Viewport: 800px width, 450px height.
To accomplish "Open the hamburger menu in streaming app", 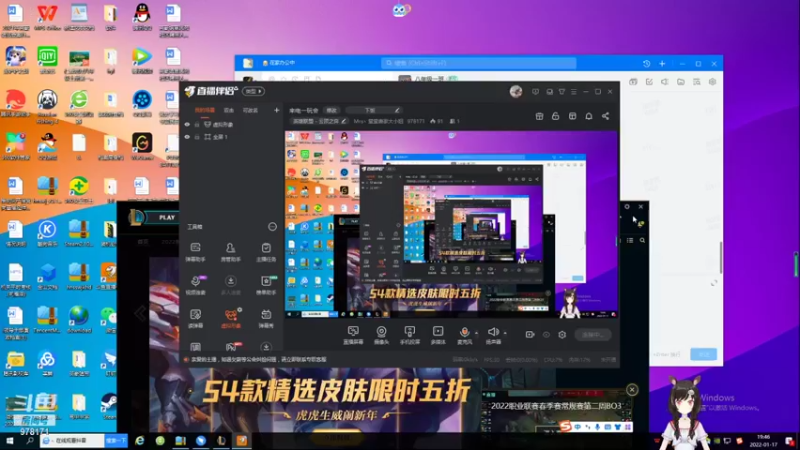I will pyautogui.click(x=573, y=92).
